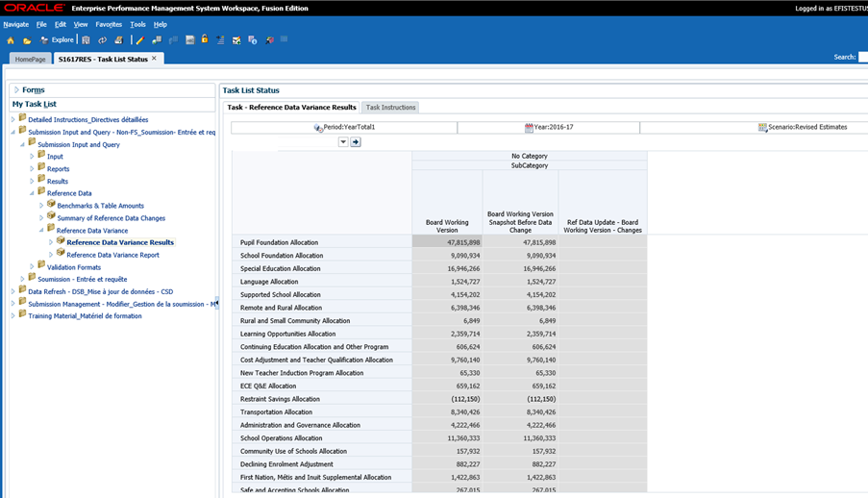Open the File menu
Image resolution: width=868 pixels, height=498 pixels.
click(x=41, y=24)
